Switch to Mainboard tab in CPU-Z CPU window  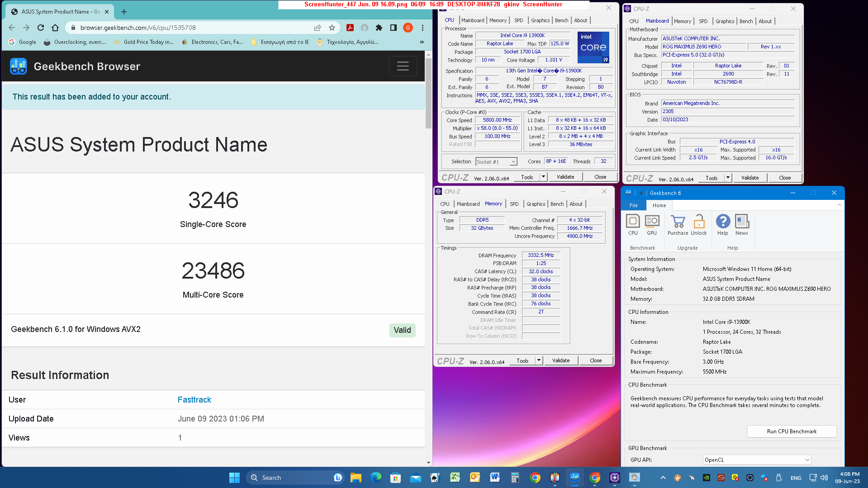473,20
